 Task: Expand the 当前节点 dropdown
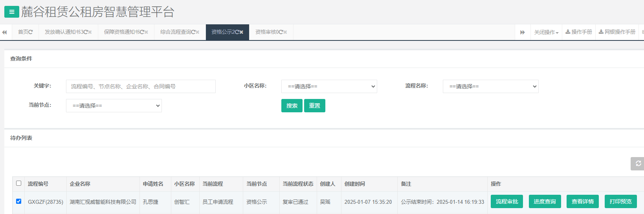click(114, 106)
